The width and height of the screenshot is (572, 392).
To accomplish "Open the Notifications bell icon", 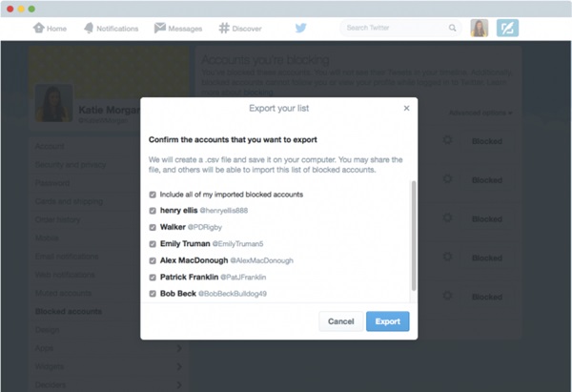I will coord(88,28).
